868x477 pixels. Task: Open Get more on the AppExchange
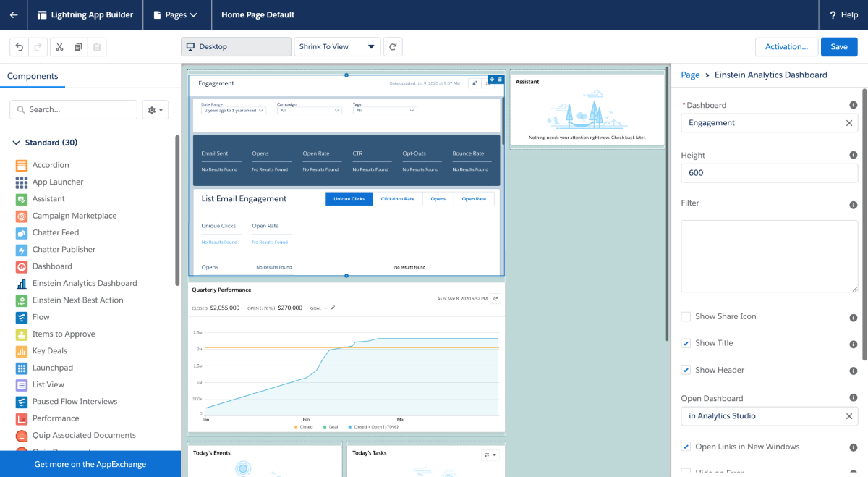point(90,464)
